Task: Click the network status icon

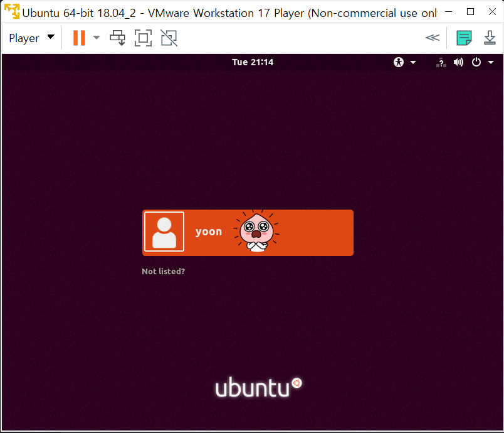Action: coord(441,62)
